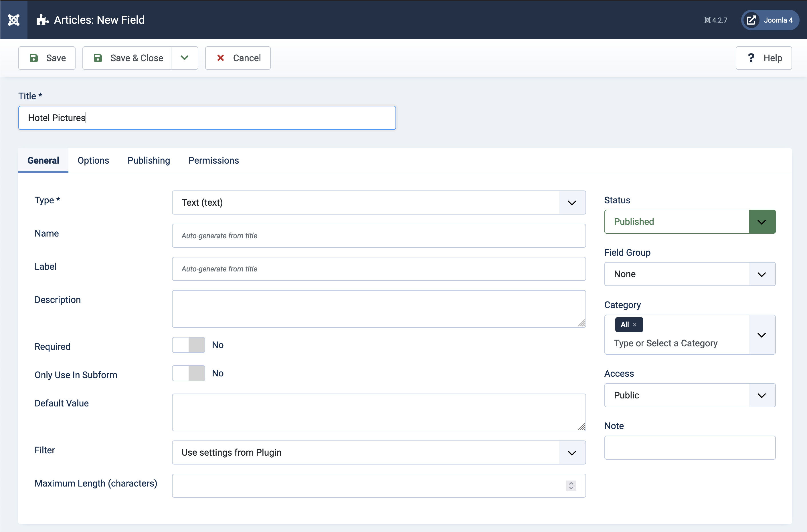Image resolution: width=807 pixels, height=532 pixels.
Task: Open the Status dropdown showing Published
Action: [690, 222]
